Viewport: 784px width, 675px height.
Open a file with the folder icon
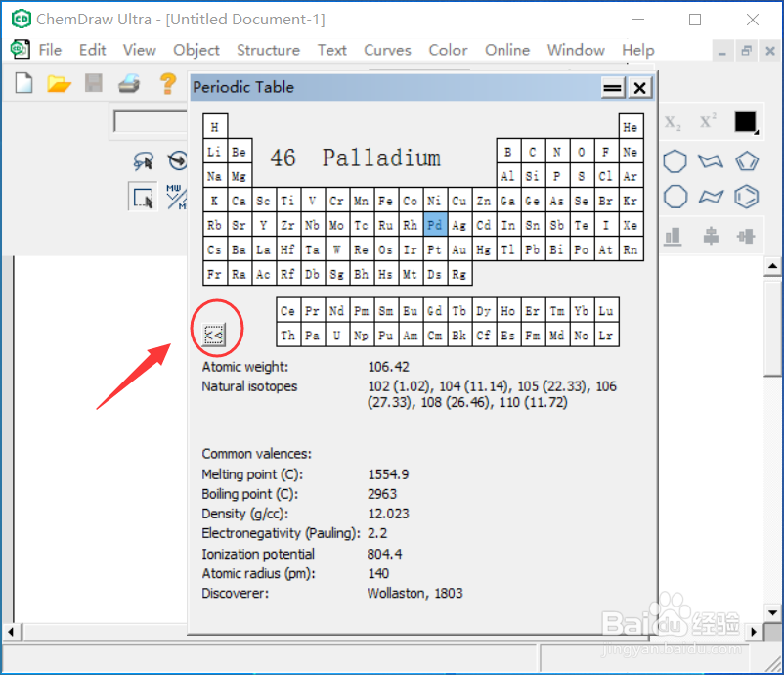pyautogui.click(x=59, y=83)
